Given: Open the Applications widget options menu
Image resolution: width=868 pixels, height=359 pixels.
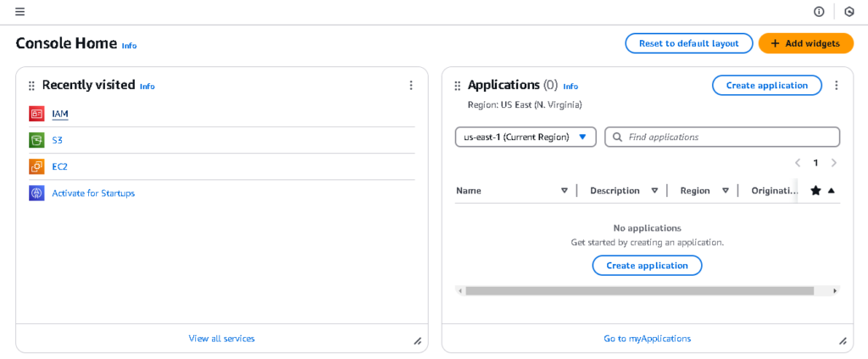Looking at the screenshot, I should [x=837, y=86].
